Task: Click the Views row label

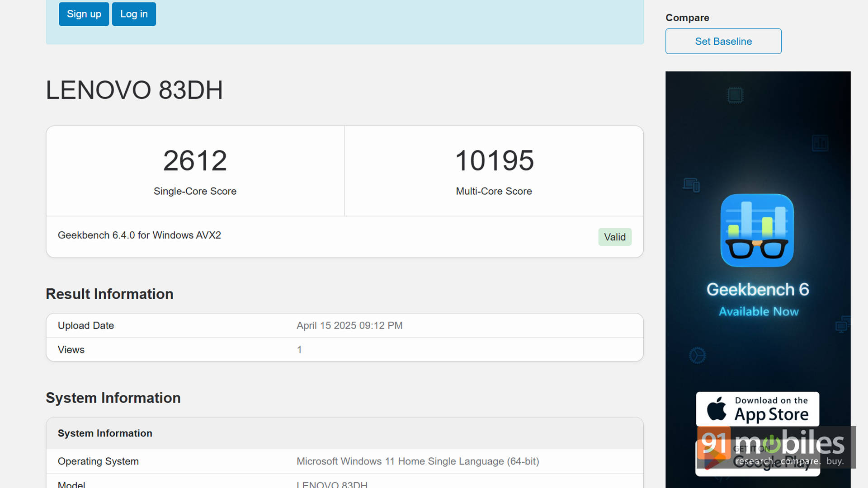Action: click(x=71, y=350)
